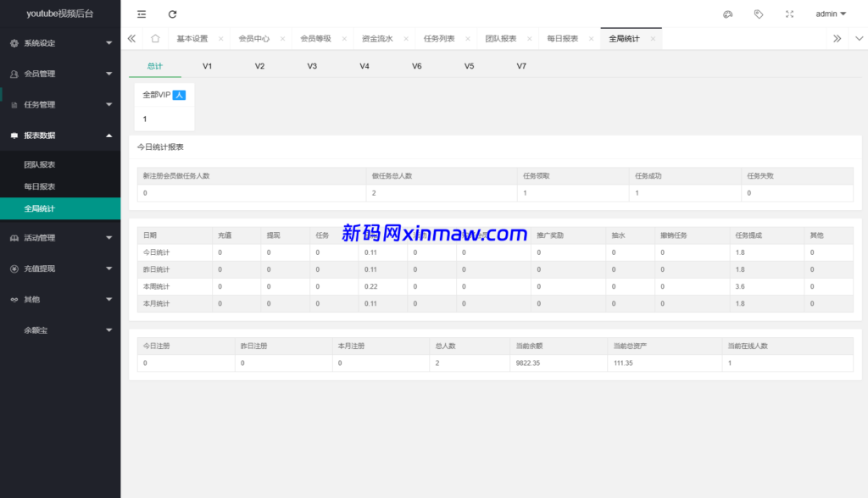The width and height of the screenshot is (868, 498).
Task: Select the 全局统计 page tab
Action: coord(624,39)
